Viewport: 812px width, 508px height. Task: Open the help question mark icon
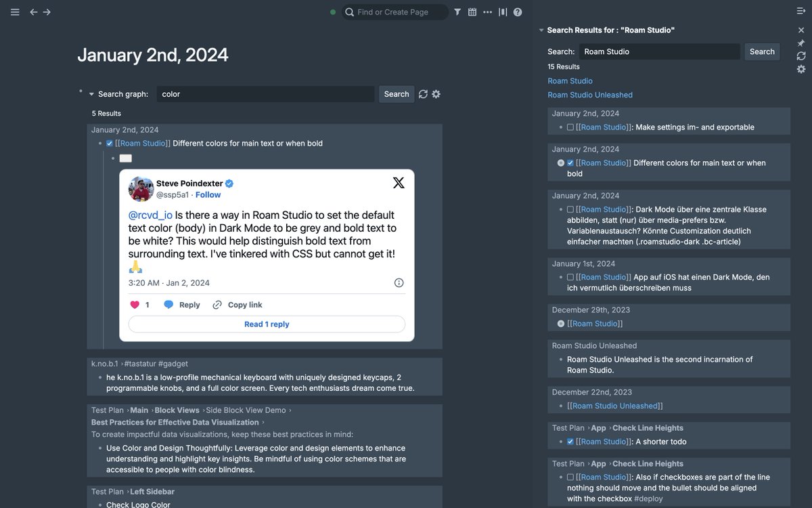[x=518, y=12]
